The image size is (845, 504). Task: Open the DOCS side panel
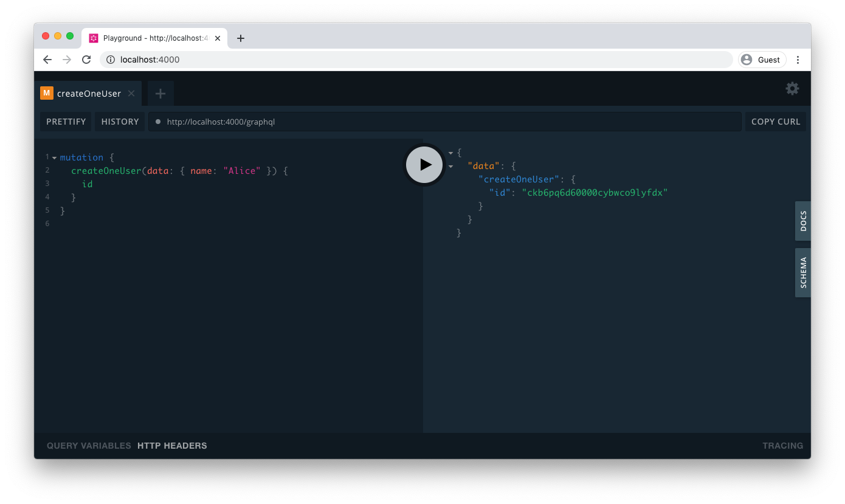pyautogui.click(x=803, y=221)
